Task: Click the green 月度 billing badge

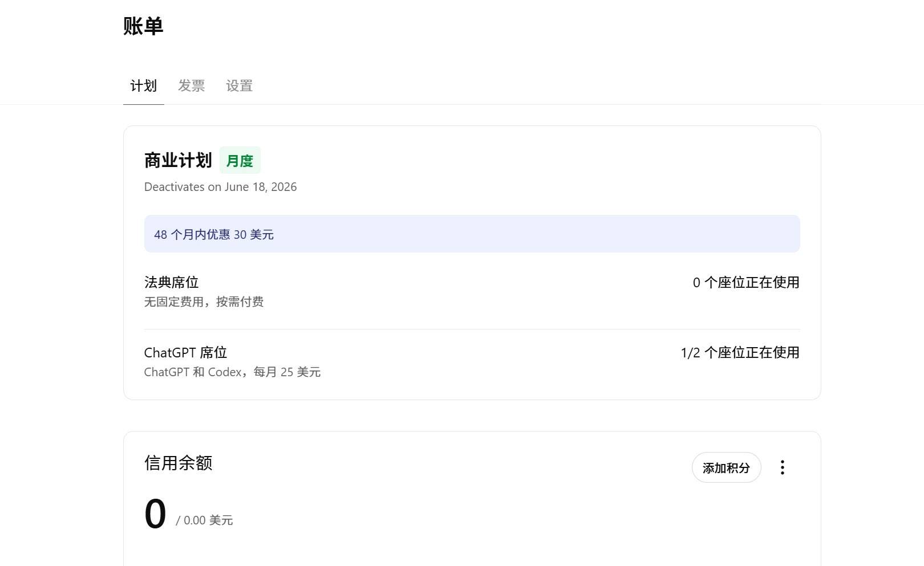Action: tap(240, 161)
